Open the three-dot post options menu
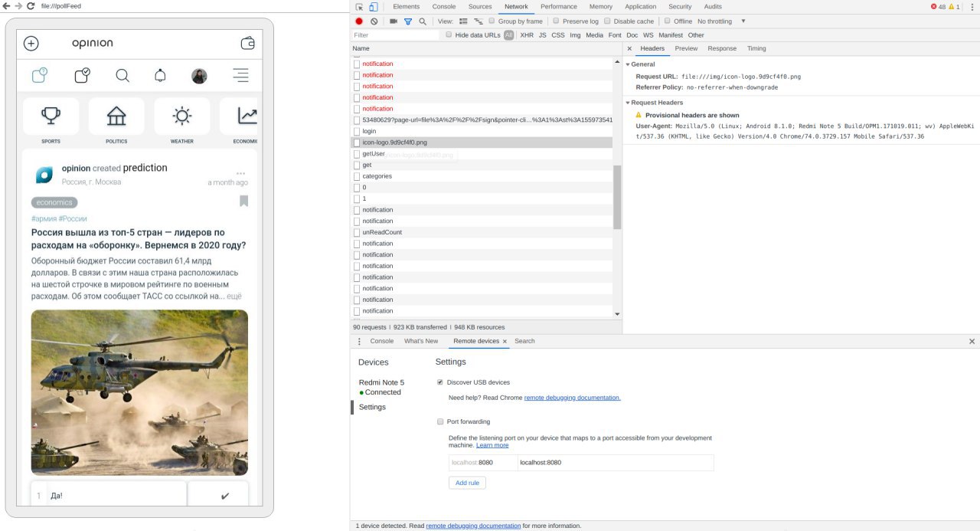The height and width of the screenshot is (531, 980). (x=241, y=173)
